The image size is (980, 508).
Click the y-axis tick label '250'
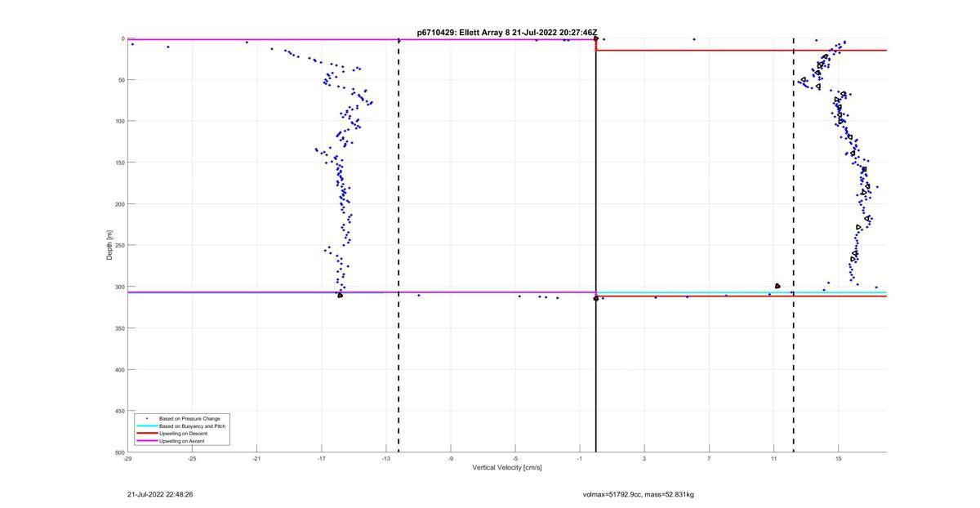(x=119, y=245)
